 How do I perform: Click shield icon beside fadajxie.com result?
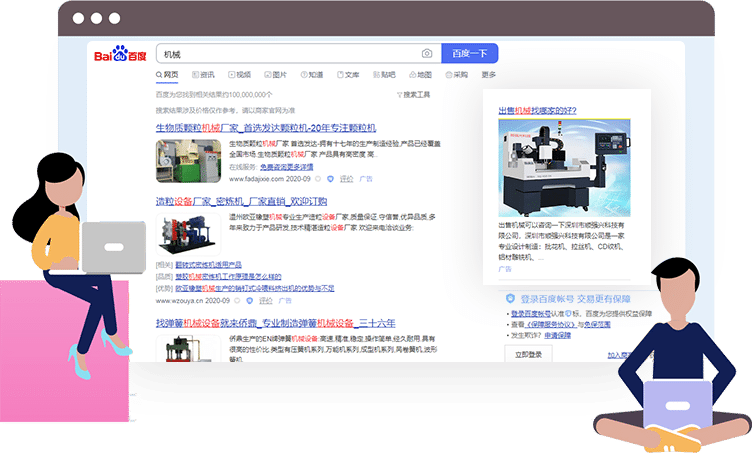[x=331, y=179]
